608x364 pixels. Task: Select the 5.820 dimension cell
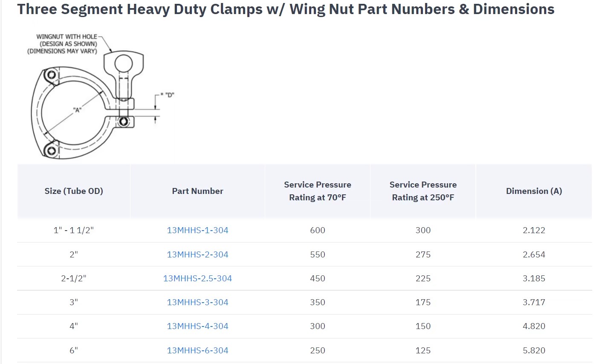pyautogui.click(x=534, y=350)
